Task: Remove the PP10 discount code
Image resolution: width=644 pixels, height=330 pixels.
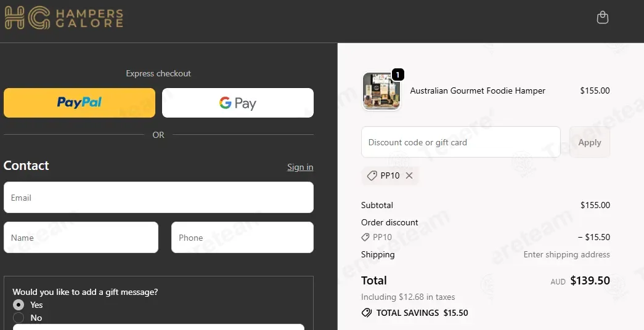Action: tap(409, 175)
